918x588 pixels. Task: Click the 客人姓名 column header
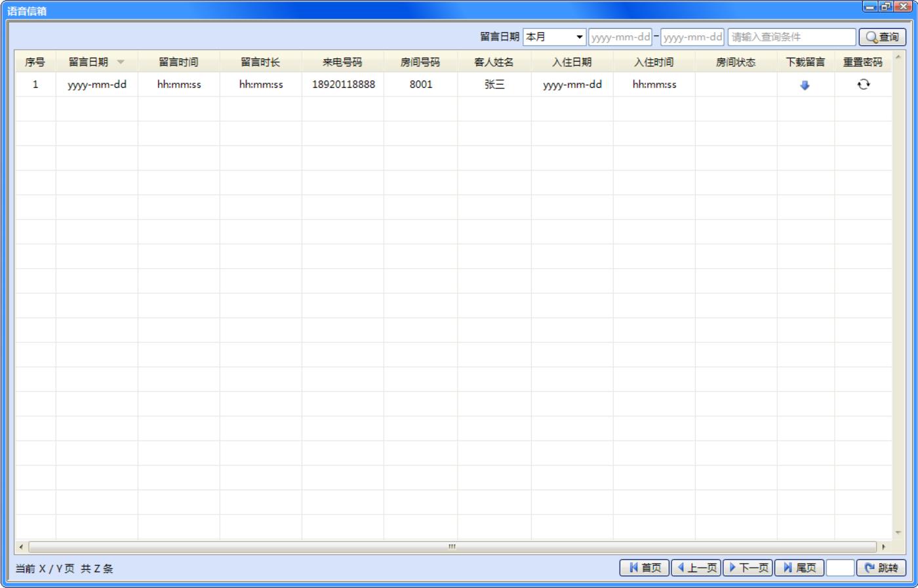point(494,62)
